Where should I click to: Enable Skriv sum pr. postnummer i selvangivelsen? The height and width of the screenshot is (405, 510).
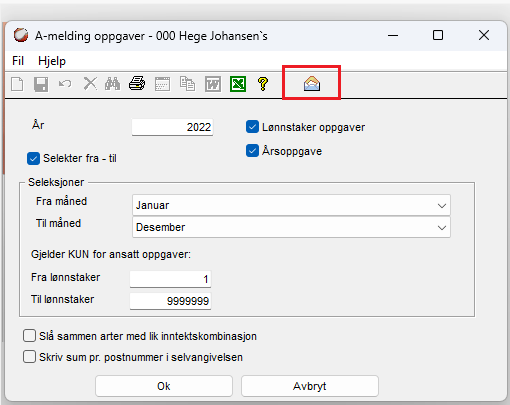click(29, 357)
